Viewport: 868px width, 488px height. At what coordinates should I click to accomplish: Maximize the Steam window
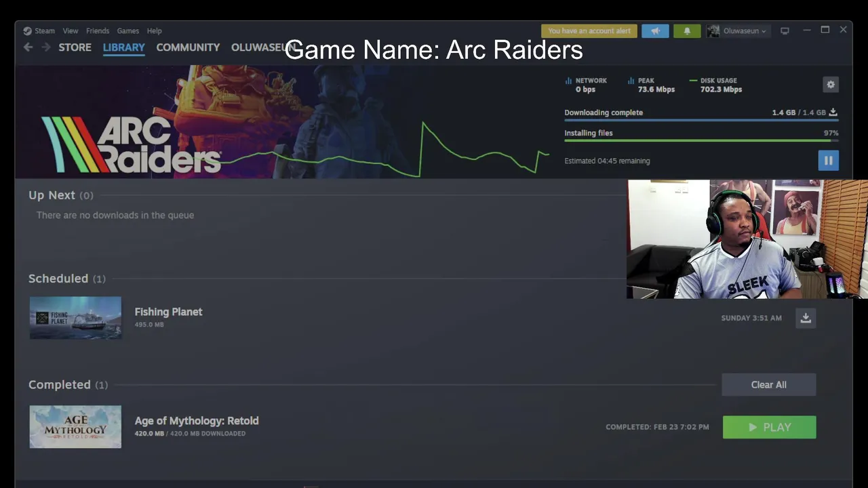click(x=825, y=30)
